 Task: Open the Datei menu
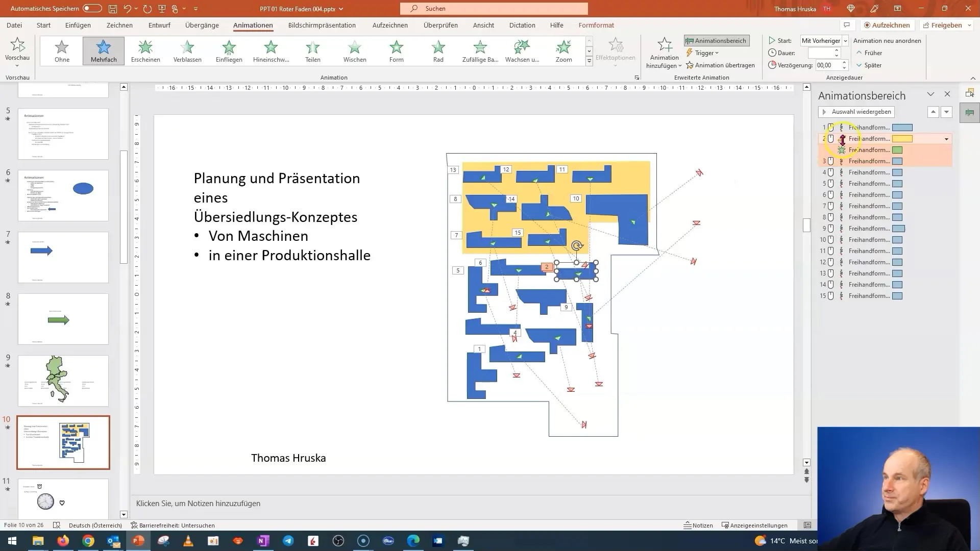(x=14, y=25)
